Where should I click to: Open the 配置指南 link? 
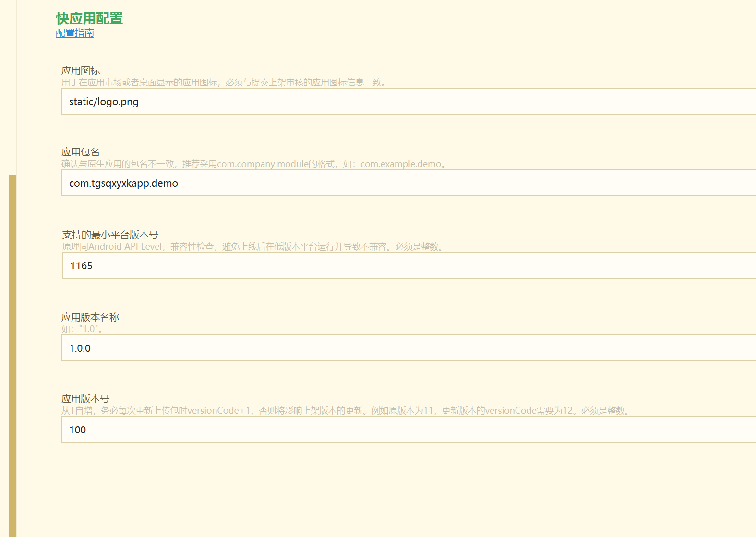(x=75, y=33)
